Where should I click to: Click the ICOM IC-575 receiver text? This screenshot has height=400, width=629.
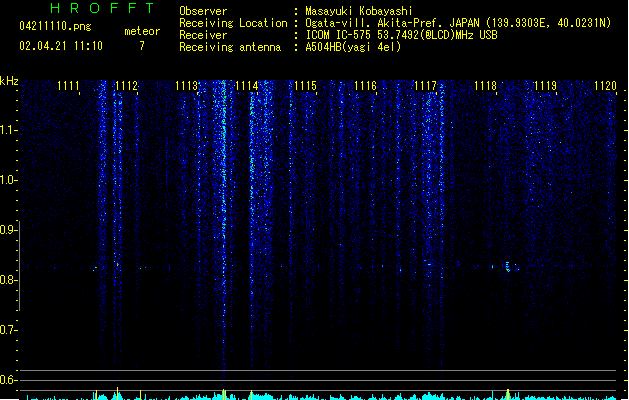click(401, 35)
